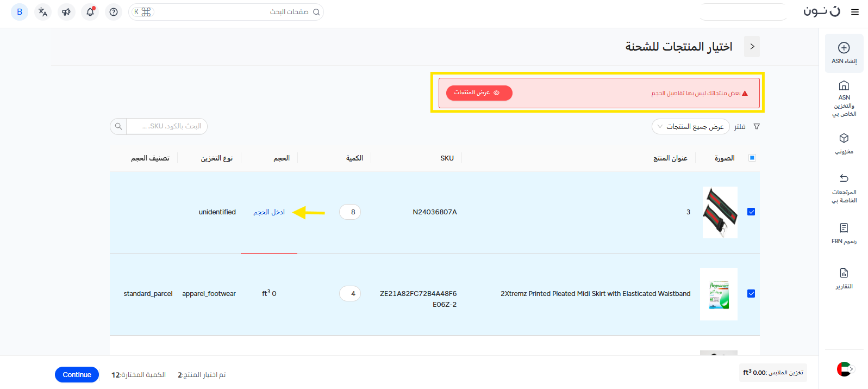Click the user avatar B

20,12
